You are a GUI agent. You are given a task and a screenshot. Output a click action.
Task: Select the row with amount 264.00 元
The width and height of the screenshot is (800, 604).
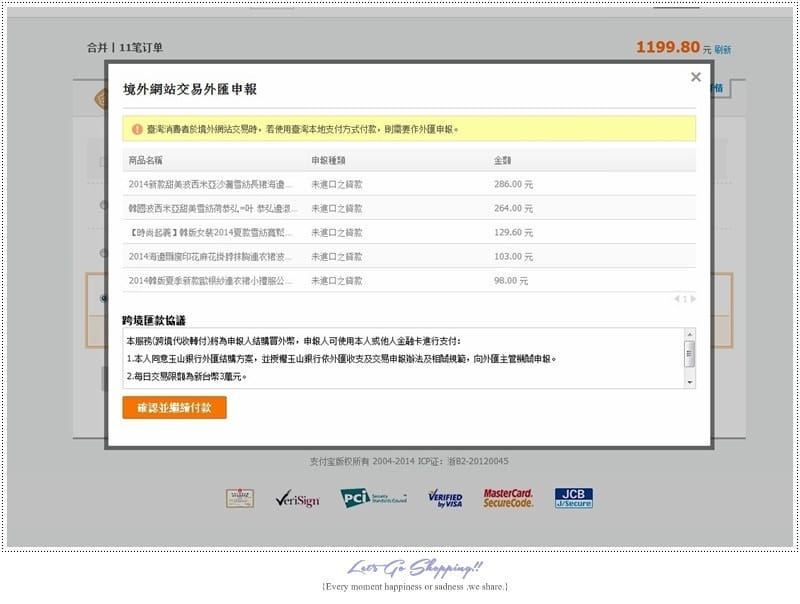[x=409, y=208]
